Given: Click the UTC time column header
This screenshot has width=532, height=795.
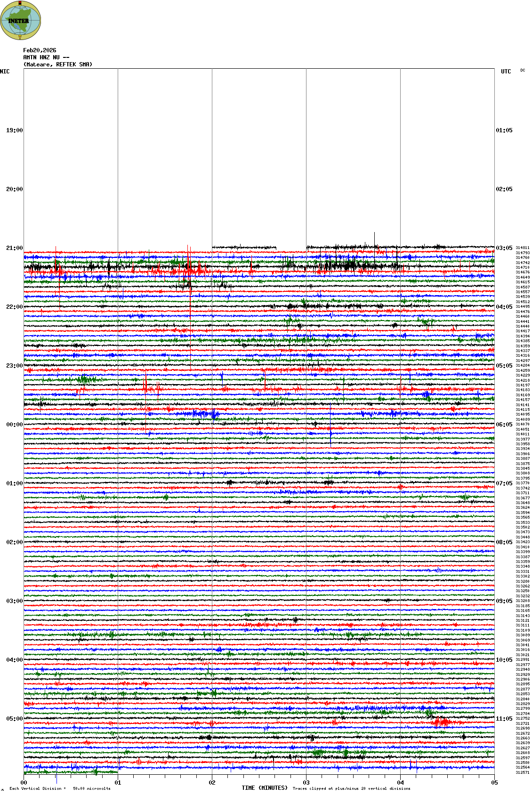Looking at the screenshot, I should coord(506,72).
